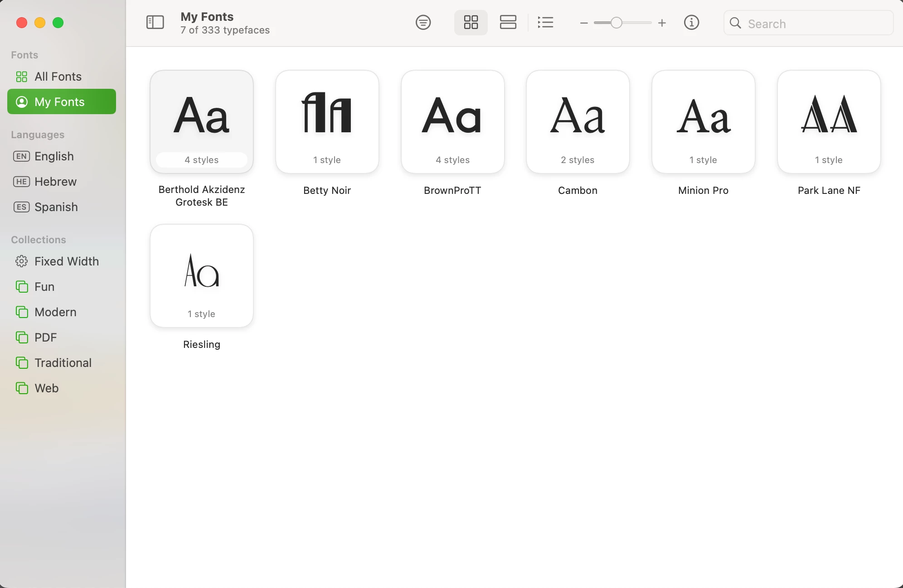Screen dimensions: 903x588
Task: Select All Fonts in sidebar
Action: (x=58, y=77)
